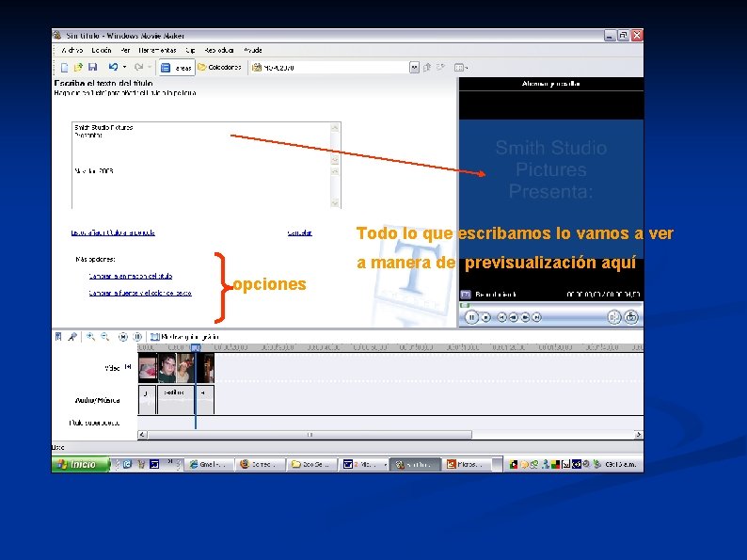This screenshot has height=560, width=747.
Task: Click the Forward playback button
Action: (536, 317)
